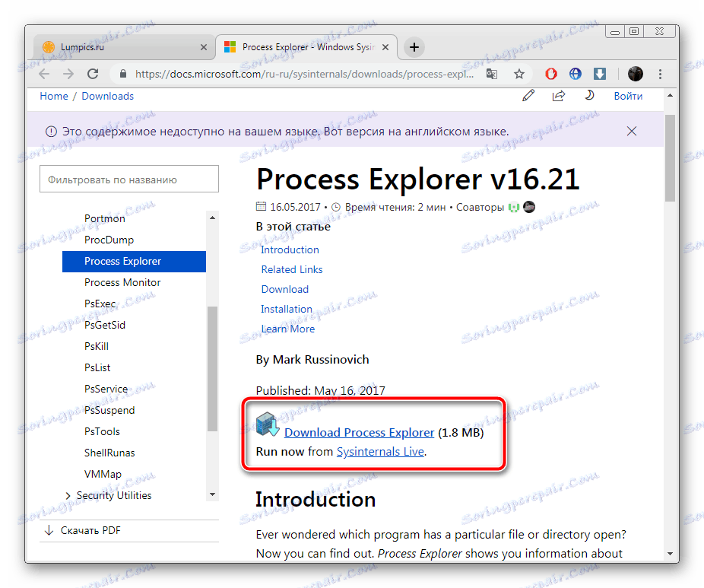Image resolution: width=704 pixels, height=588 pixels.
Task: Open the Edit page pencil icon
Action: (528, 95)
